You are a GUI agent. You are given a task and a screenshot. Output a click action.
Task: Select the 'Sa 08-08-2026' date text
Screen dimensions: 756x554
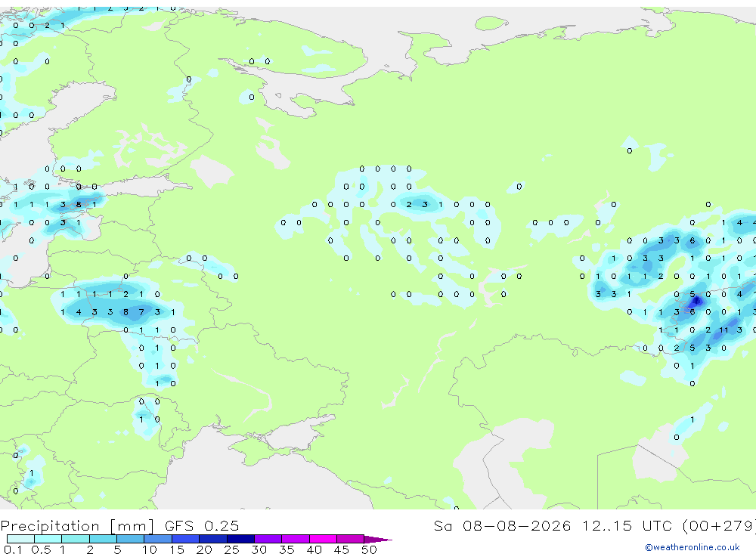click(x=503, y=526)
